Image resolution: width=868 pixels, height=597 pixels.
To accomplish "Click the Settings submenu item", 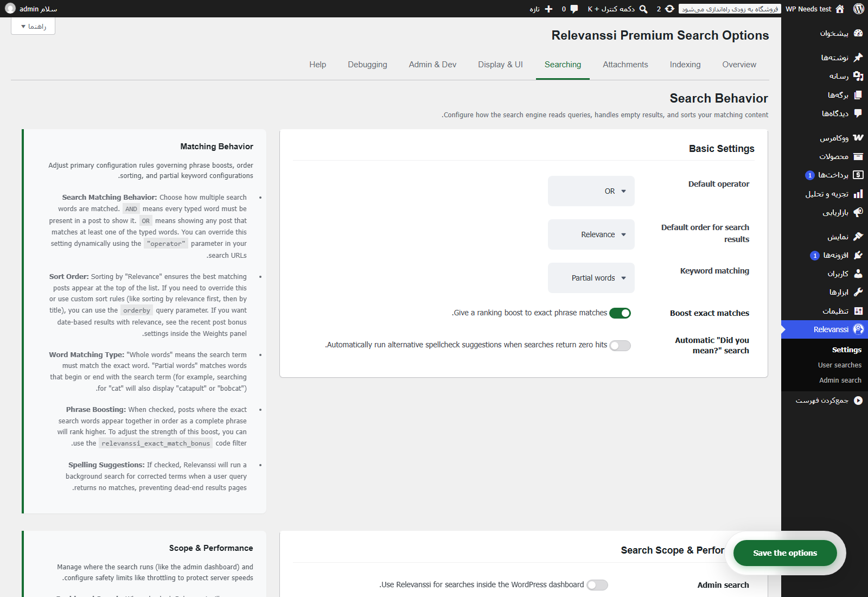I will (847, 350).
